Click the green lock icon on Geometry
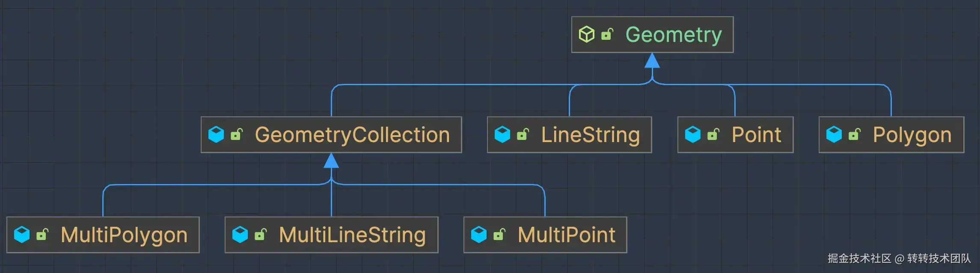Screen dimensions: 980x273 click(607, 34)
